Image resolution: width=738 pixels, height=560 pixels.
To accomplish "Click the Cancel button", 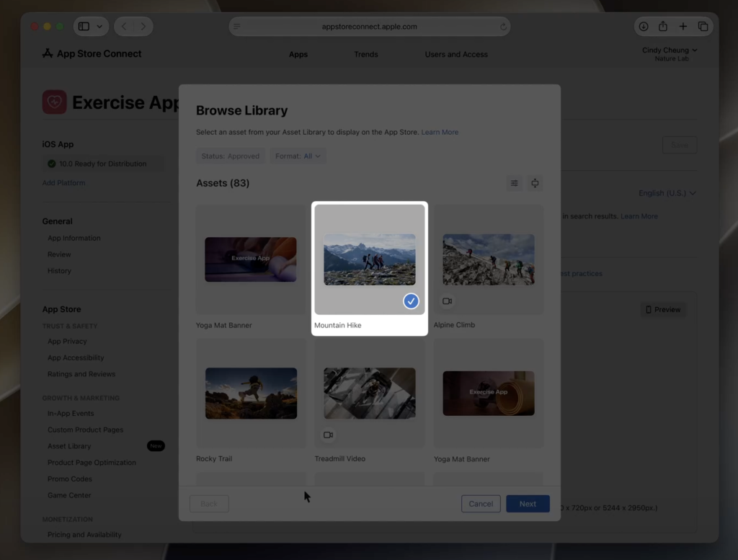I will point(481,504).
